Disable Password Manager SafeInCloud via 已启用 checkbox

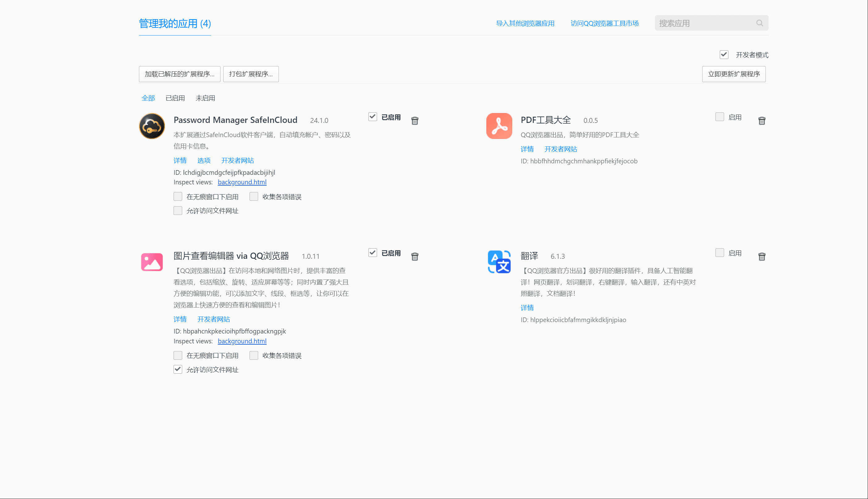tap(372, 117)
